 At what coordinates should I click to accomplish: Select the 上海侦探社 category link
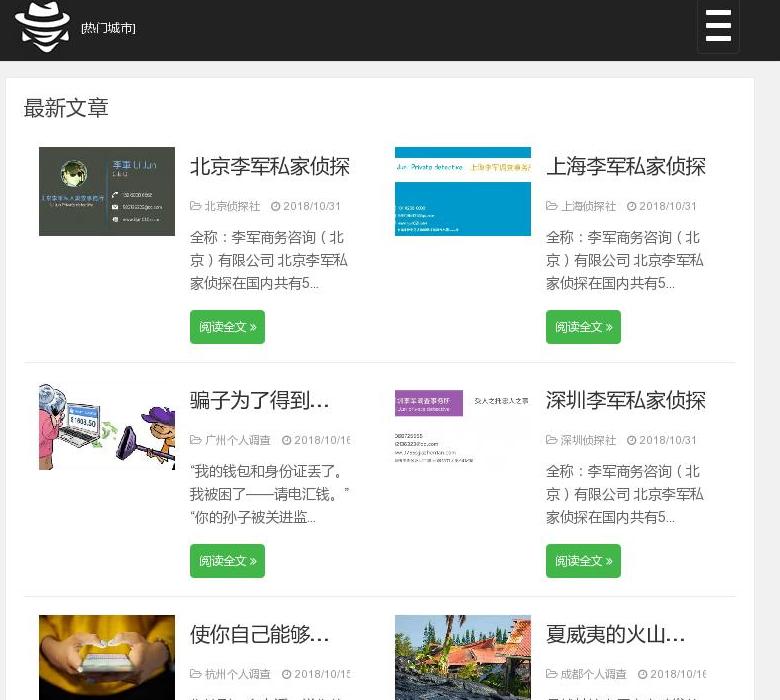(x=588, y=206)
